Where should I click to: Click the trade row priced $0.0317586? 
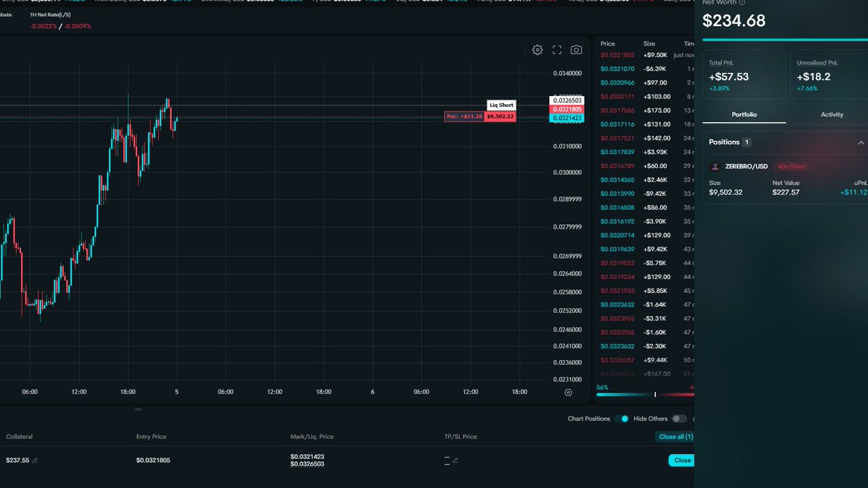pyautogui.click(x=645, y=111)
